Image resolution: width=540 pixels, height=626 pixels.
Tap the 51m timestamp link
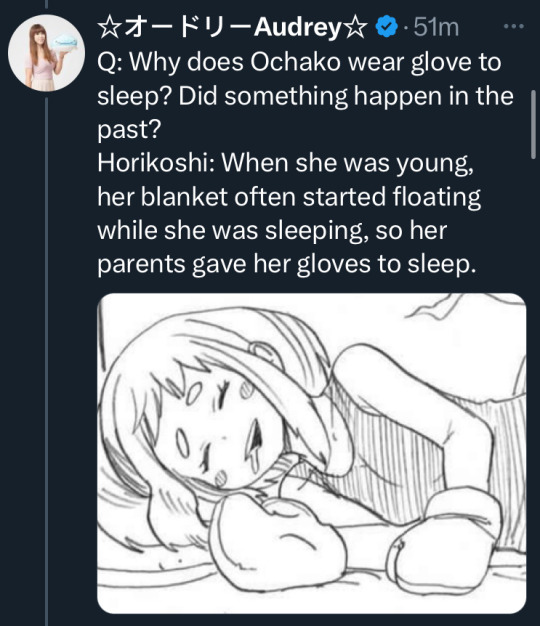click(436, 27)
